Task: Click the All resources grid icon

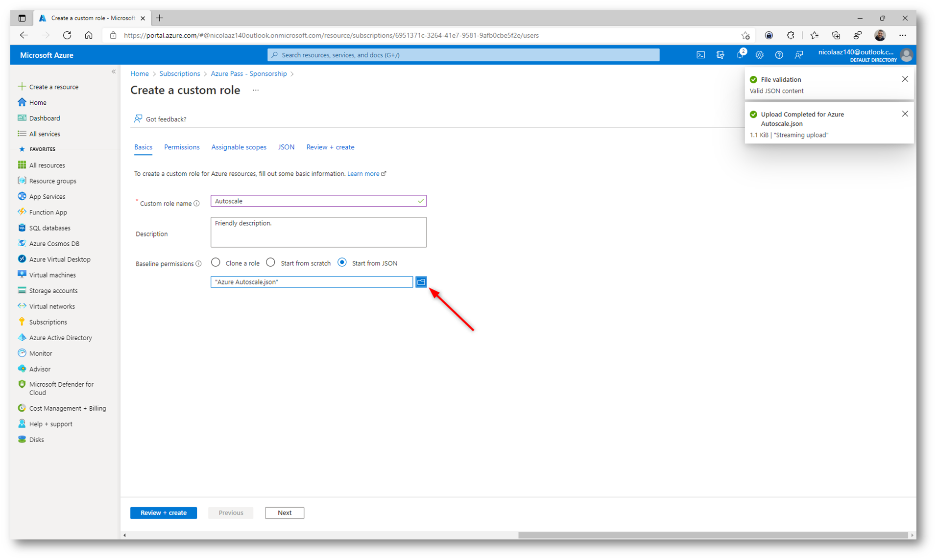Action: (22, 165)
